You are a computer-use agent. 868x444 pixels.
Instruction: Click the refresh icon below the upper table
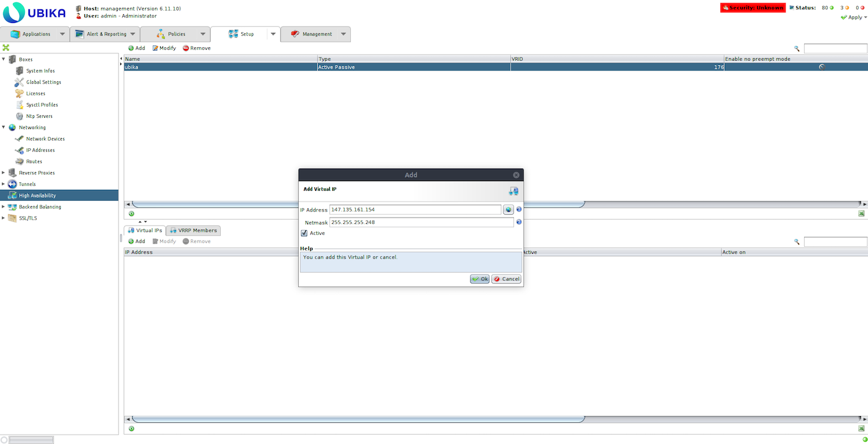tap(131, 213)
